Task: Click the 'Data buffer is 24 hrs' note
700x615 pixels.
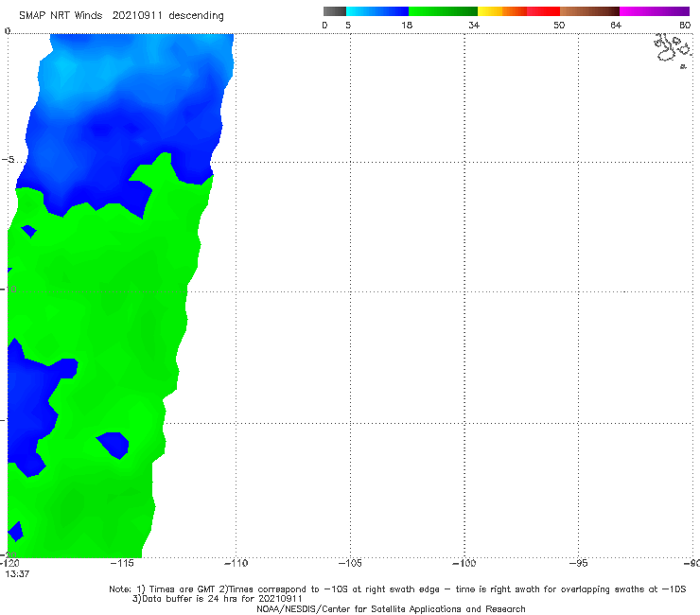Action: coord(218,599)
